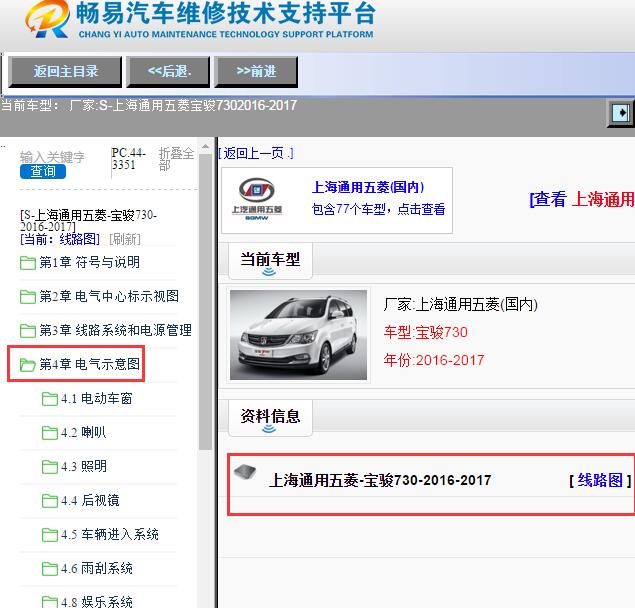Click the 厂家:上海通用五菱(国内) text

tap(460, 305)
